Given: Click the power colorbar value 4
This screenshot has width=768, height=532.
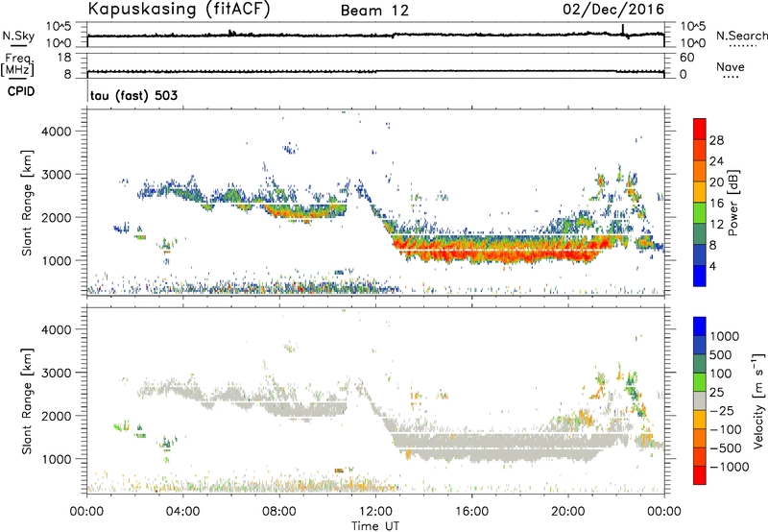Looking at the screenshot, I should click(x=712, y=267).
